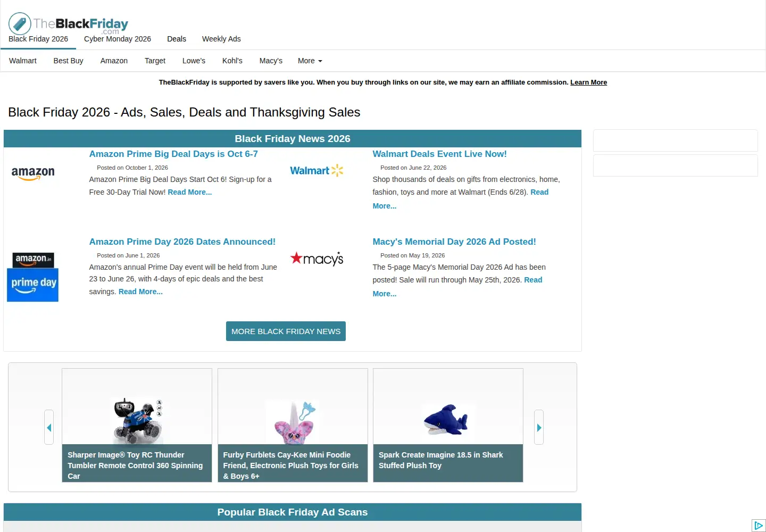Select Walmart in the store bar
766x532 pixels.
tap(23, 61)
